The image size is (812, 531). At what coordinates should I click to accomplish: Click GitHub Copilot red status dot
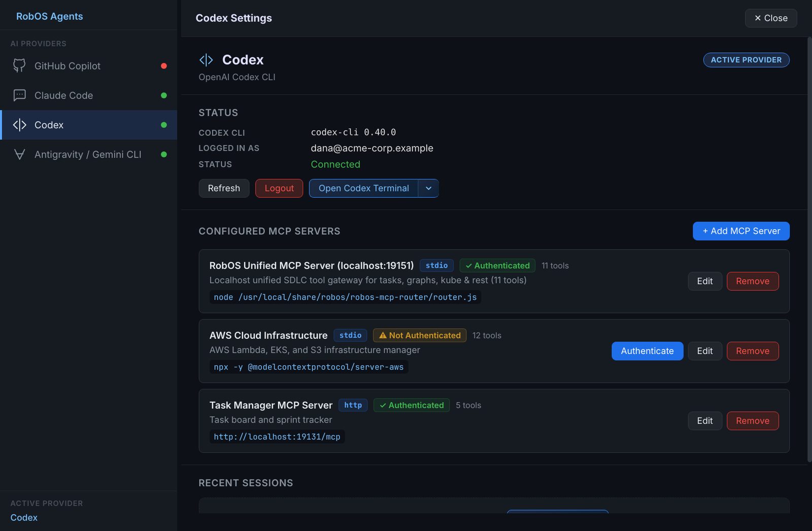[x=164, y=66]
